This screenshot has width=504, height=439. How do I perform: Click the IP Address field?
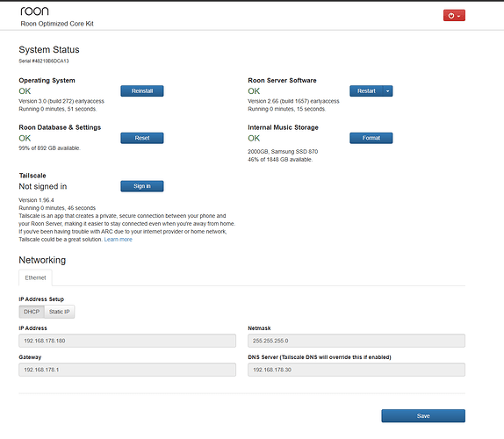(x=127, y=341)
